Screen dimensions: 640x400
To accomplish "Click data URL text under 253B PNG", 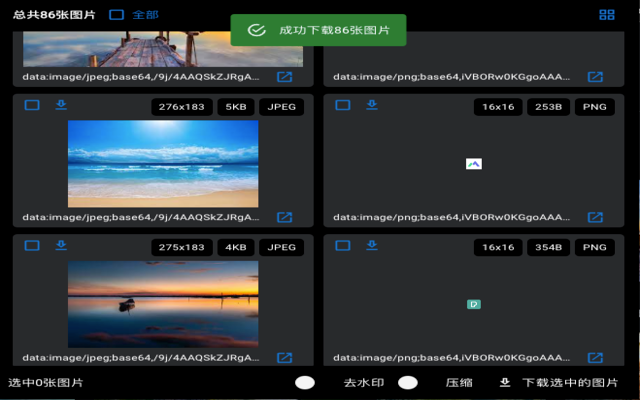I will pos(451,217).
